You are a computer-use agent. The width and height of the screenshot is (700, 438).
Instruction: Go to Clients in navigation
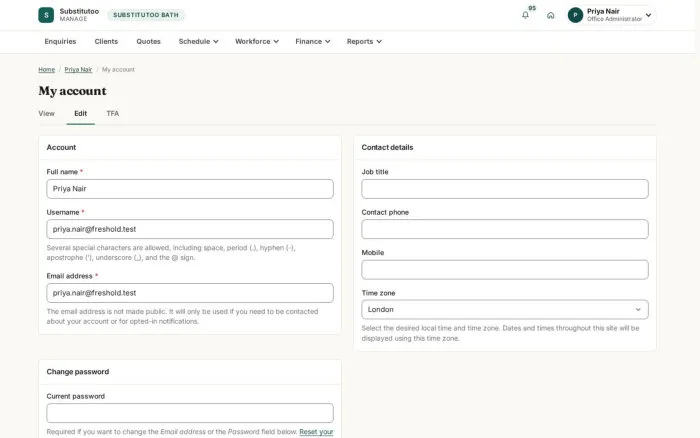click(x=106, y=42)
